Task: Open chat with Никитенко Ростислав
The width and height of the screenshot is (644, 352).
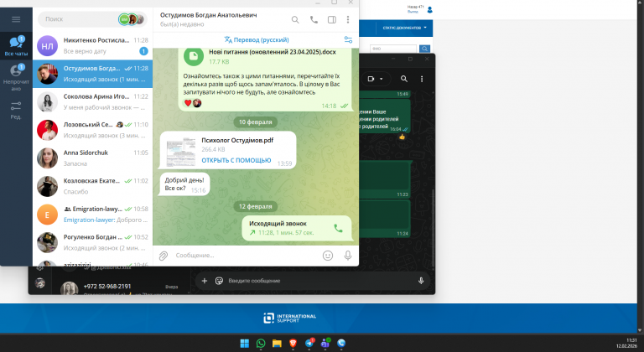Action: coord(92,45)
